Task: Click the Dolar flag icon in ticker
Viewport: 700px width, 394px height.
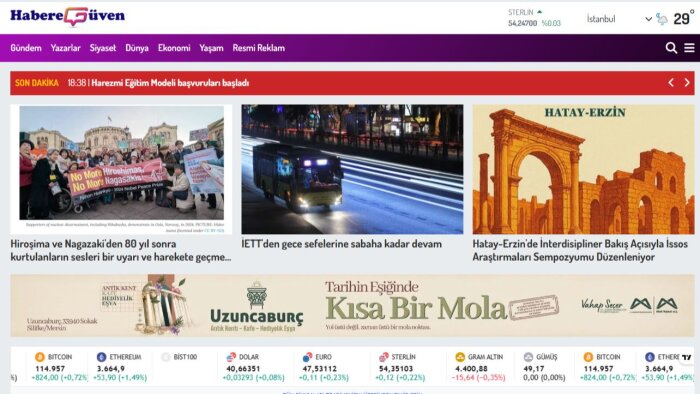Action: [231, 357]
